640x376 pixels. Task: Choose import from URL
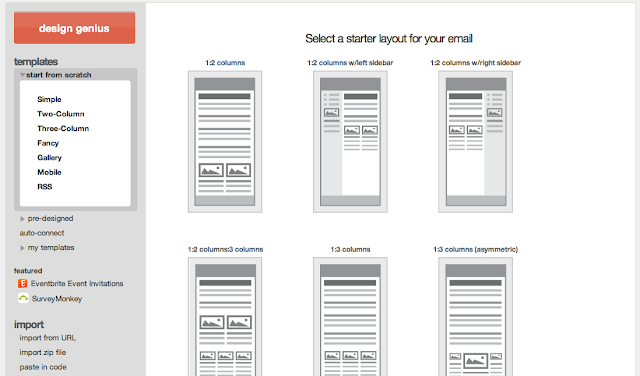click(48, 338)
